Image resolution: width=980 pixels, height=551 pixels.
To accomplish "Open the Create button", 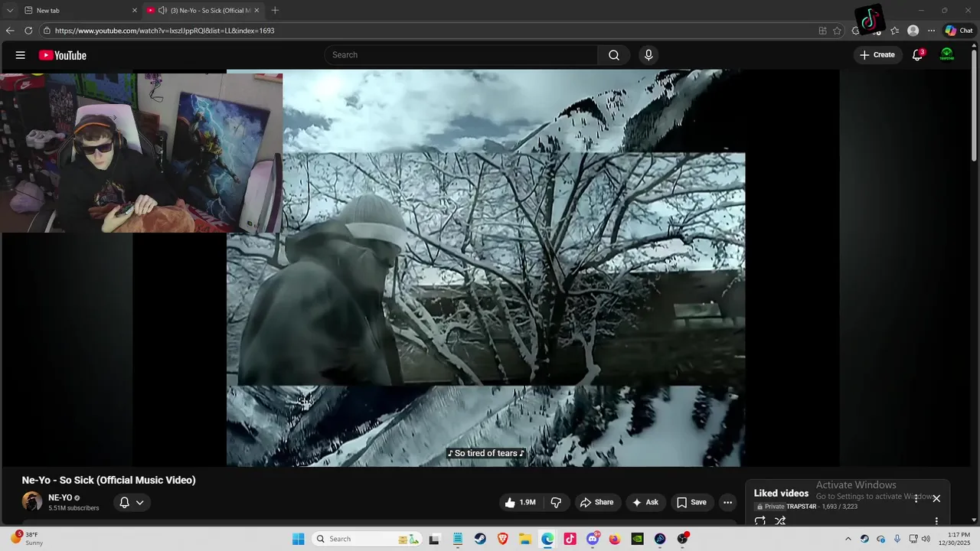I will coord(877,55).
